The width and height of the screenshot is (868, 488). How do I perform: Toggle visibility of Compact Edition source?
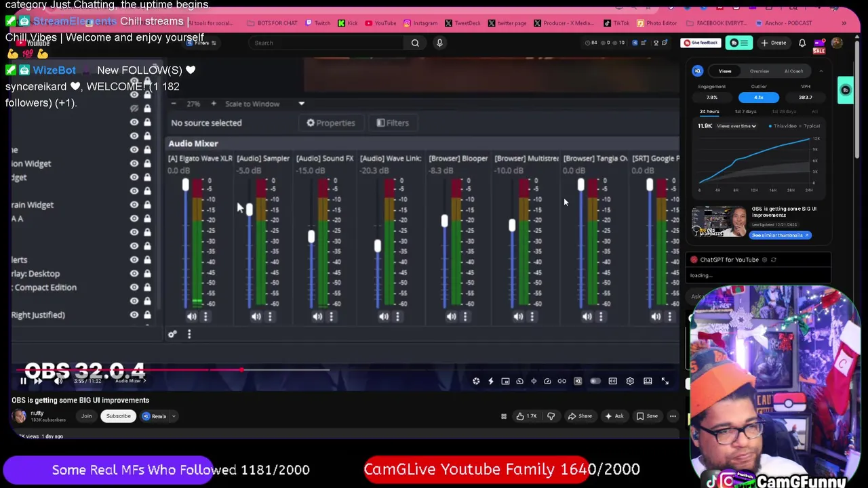coord(134,287)
